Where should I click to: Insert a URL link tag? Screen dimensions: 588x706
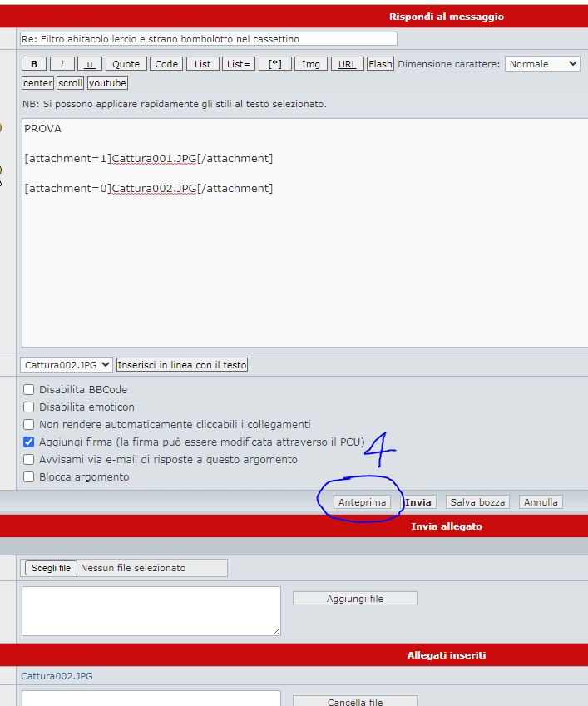pyautogui.click(x=347, y=64)
